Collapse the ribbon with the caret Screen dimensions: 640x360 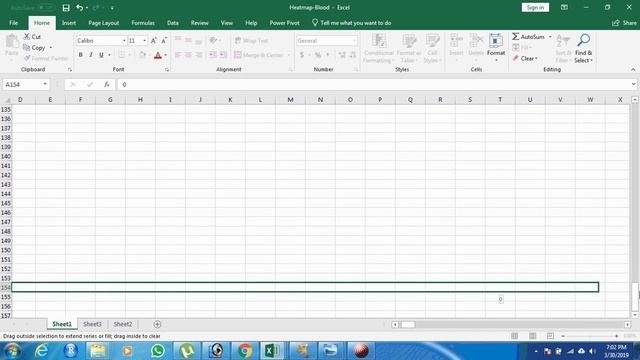(x=633, y=69)
